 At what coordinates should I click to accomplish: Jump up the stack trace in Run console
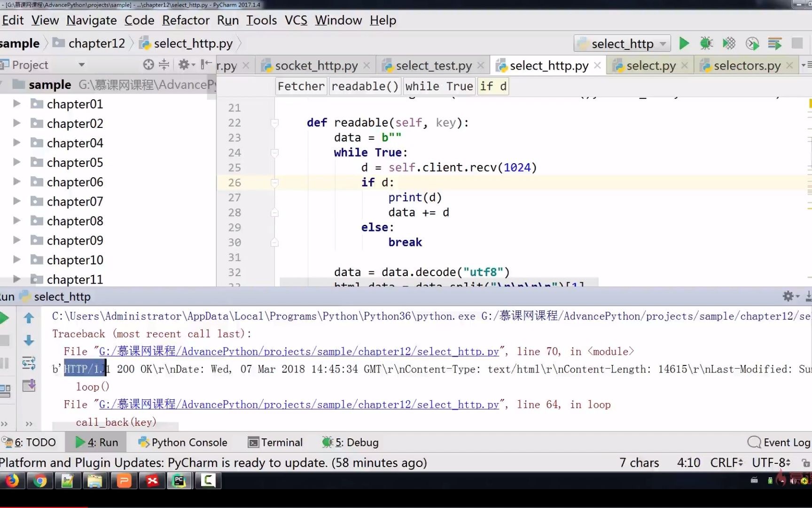[29, 318]
